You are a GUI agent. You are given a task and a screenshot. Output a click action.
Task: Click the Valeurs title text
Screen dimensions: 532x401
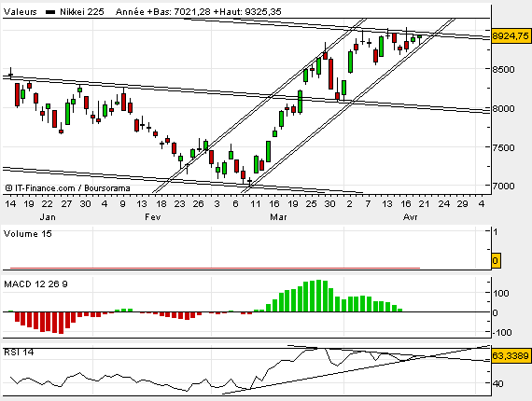coord(20,12)
